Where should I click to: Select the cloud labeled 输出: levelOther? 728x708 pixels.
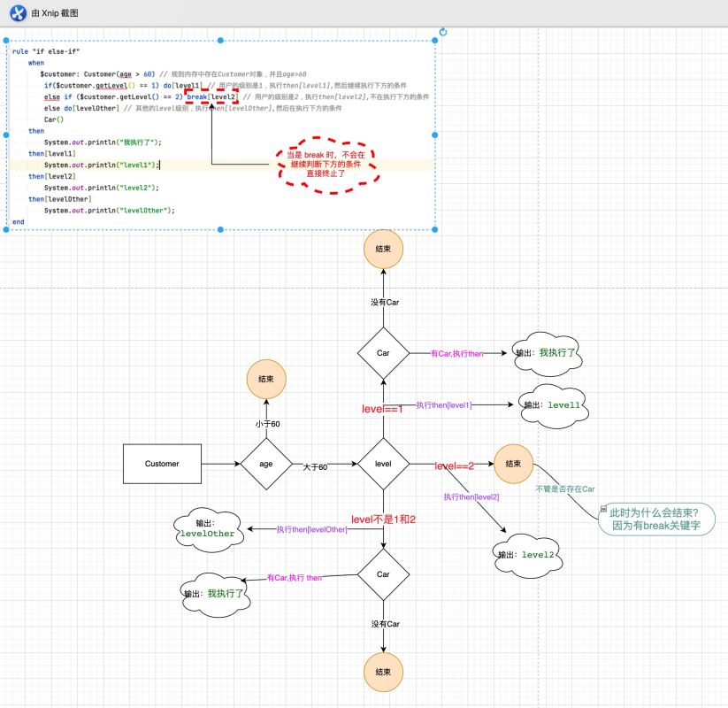[x=208, y=529]
